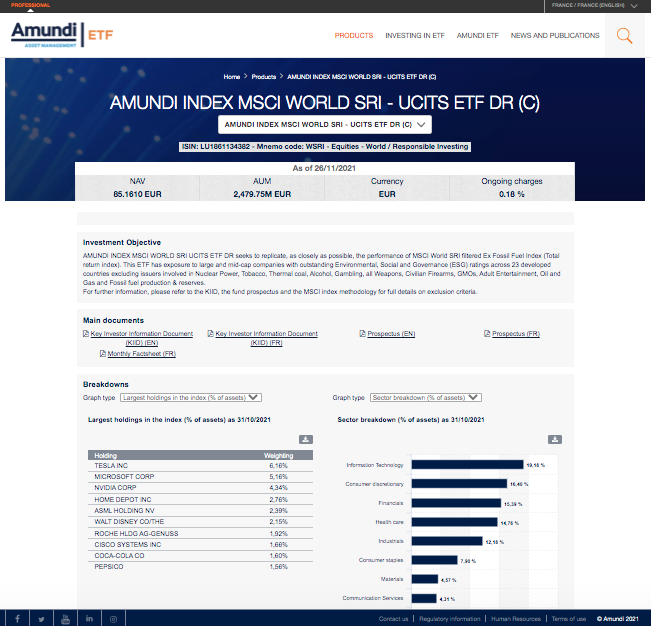Open the Products menu
The image size is (651, 626).
click(x=354, y=36)
